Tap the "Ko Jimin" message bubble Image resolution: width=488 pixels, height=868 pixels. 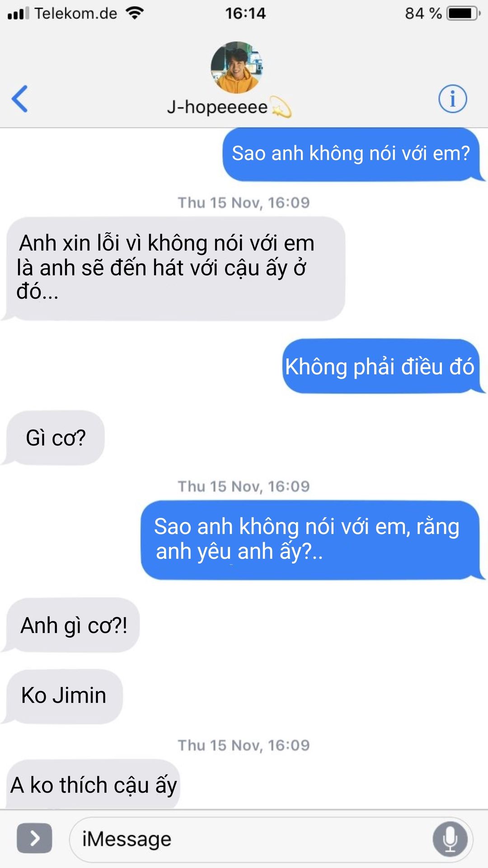[63, 696]
